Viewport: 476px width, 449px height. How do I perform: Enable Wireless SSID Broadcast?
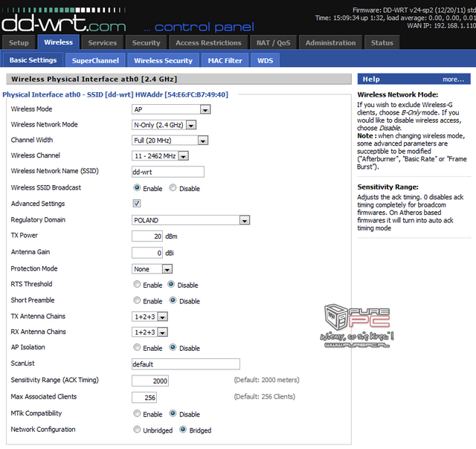[137, 188]
